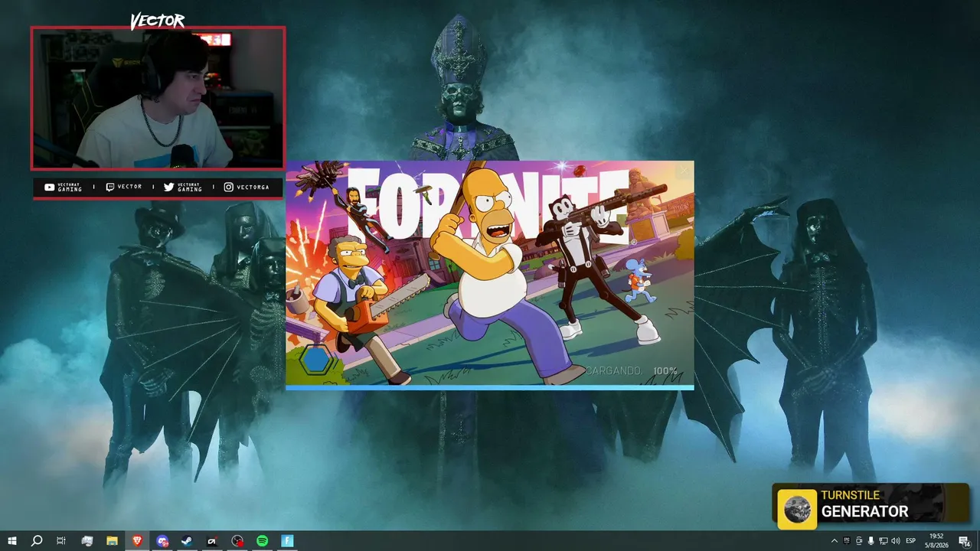Image resolution: width=980 pixels, height=551 pixels.
Task: Click Epic Games launcher tray icon
Action: (847, 541)
